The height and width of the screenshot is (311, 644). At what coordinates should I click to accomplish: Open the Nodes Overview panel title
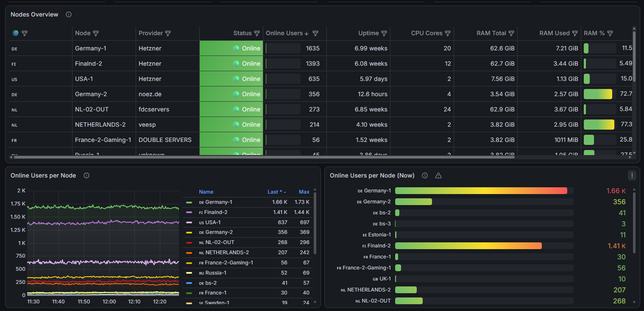tap(34, 14)
